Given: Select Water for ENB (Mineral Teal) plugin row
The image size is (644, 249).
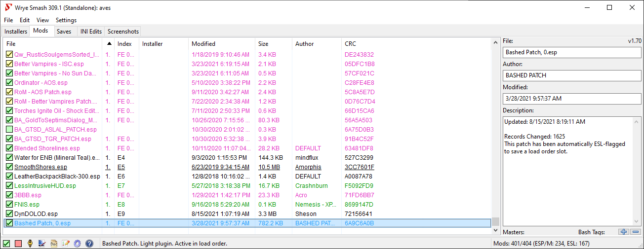Looking at the screenshot, I should [x=248, y=158].
